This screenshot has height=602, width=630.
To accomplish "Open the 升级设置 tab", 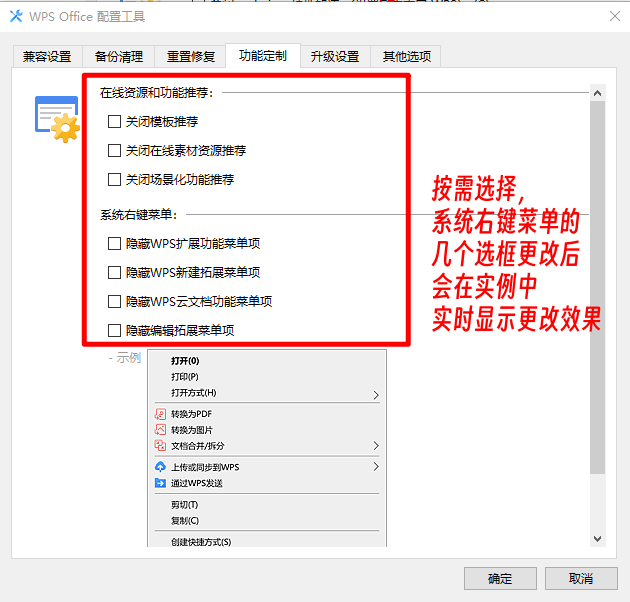I will pyautogui.click(x=334, y=57).
